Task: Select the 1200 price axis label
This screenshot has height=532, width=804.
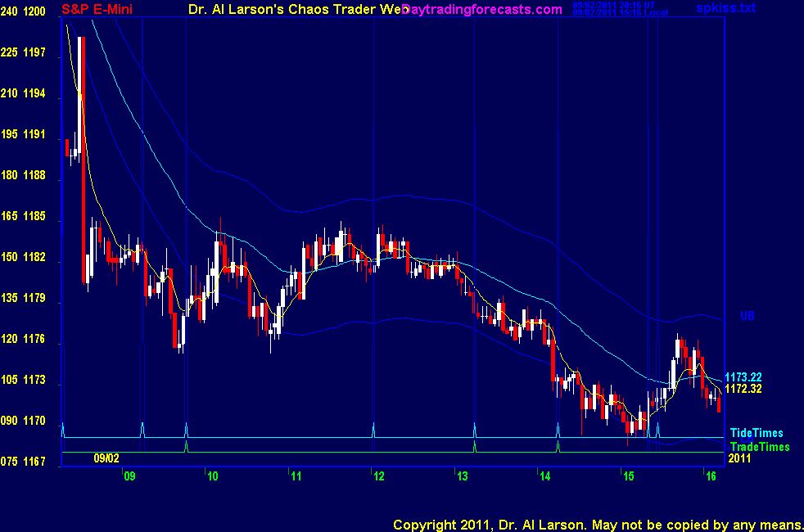Action: [34, 11]
